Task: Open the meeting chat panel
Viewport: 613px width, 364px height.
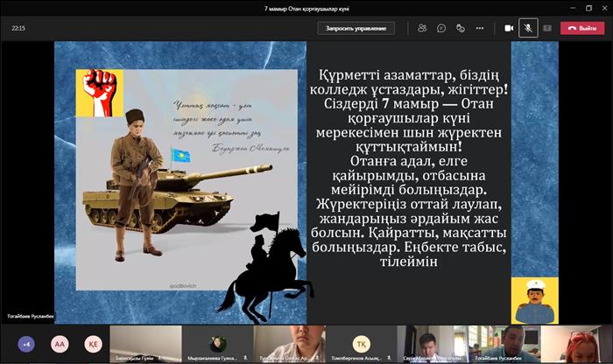Action: click(x=441, y=28)
